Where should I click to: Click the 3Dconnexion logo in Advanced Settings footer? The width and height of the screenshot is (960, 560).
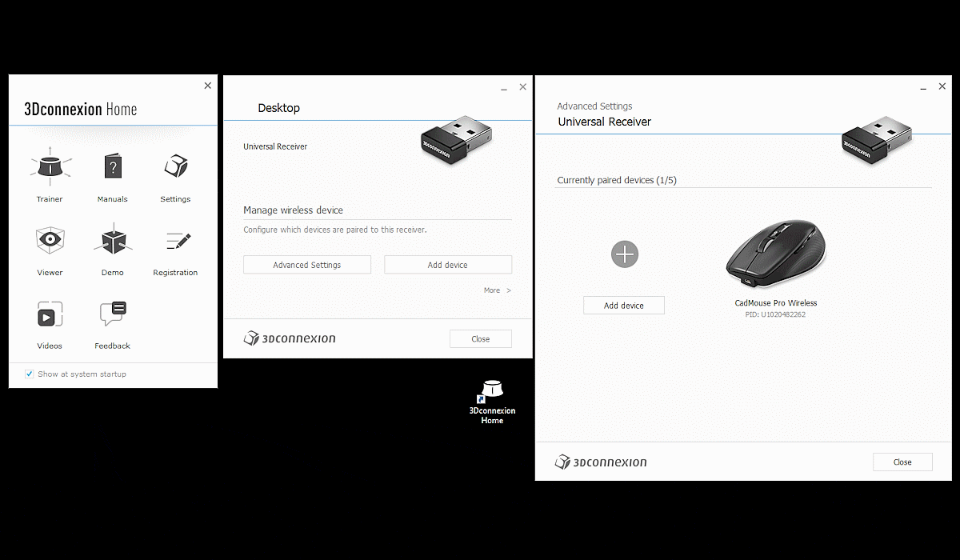(601, 462)
